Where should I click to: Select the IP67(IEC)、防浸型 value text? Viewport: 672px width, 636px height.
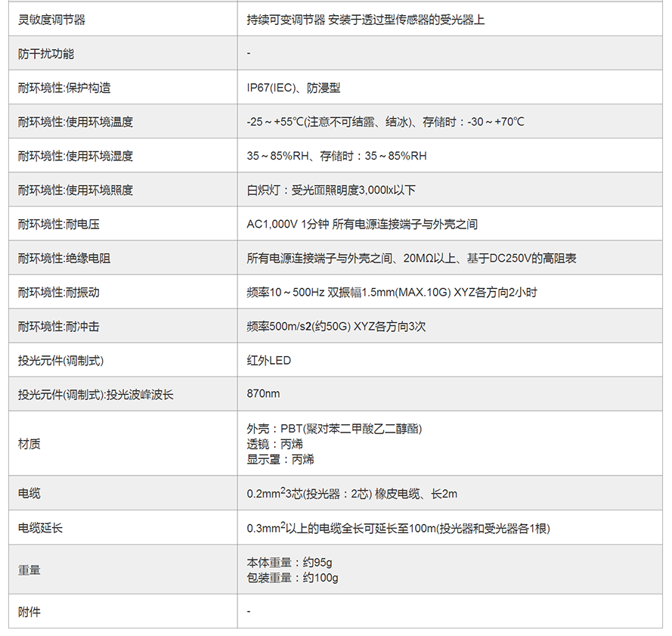click(293, 88)
